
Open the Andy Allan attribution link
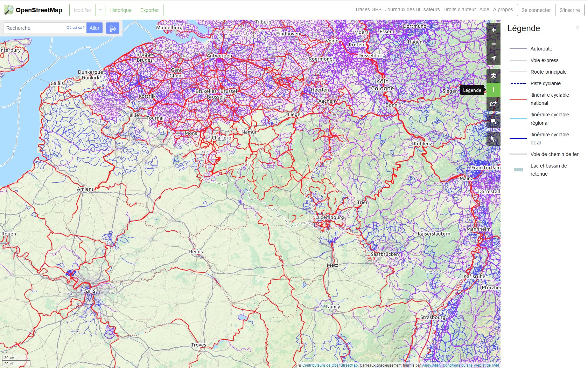pos(431,365)
